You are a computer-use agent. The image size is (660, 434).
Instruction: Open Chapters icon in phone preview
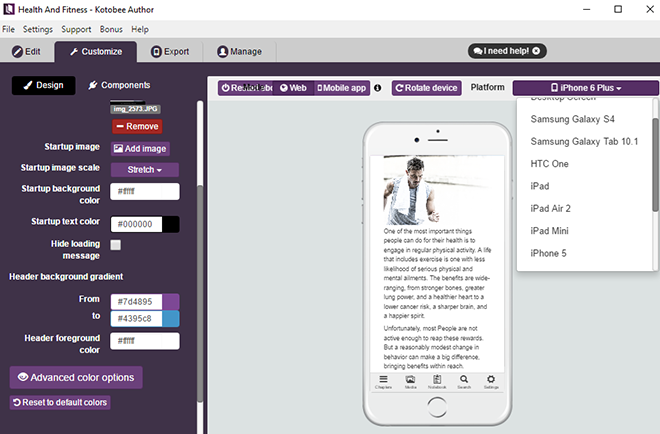(x=382, y=381)
